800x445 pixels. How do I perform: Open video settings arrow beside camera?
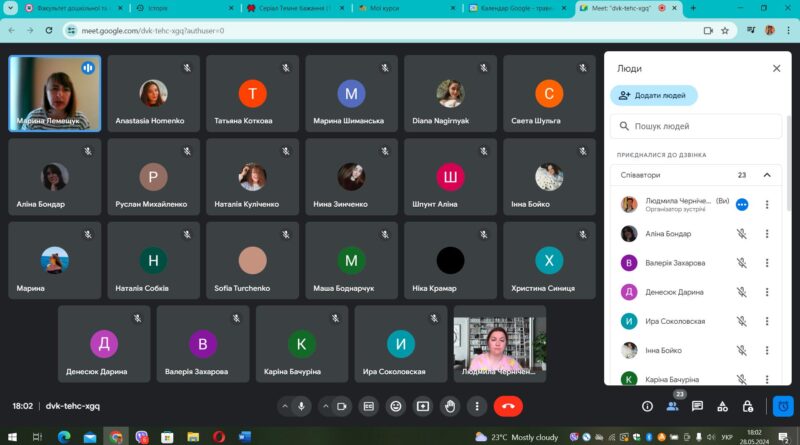tap(325, 406)
